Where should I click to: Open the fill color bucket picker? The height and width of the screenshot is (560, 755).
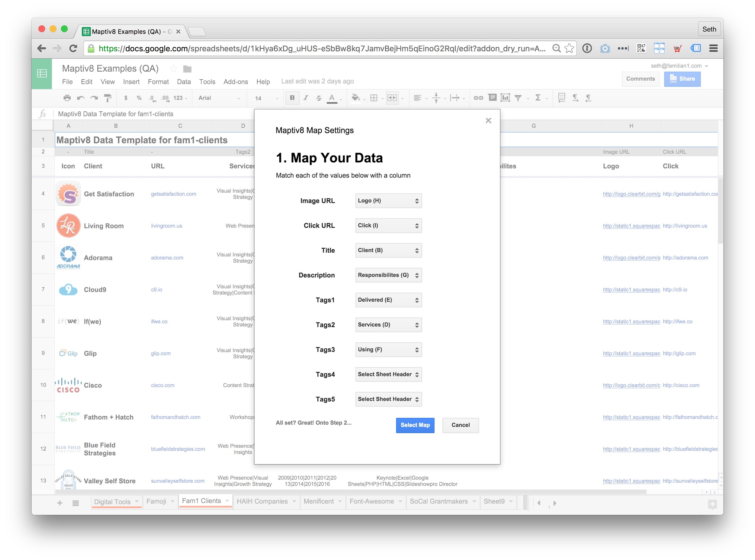pos(355,98)
